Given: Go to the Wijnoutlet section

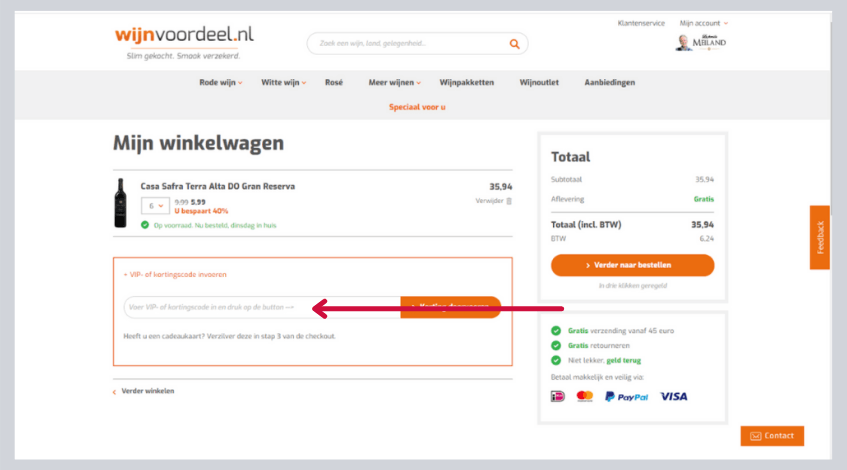Looking at the screenshot, I should [539, 83].
